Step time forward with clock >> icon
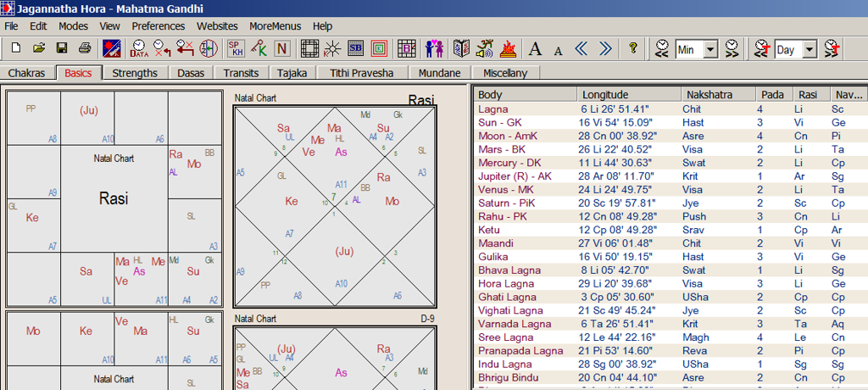The height and width of the screenshot is (390, 868). pyautogui.click(x=732, y=49)
